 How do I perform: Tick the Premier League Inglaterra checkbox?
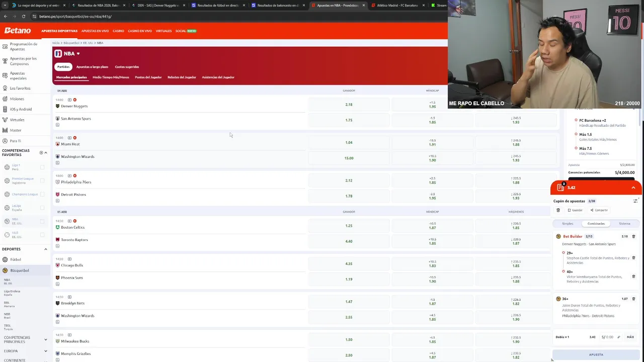pos(42,180)
